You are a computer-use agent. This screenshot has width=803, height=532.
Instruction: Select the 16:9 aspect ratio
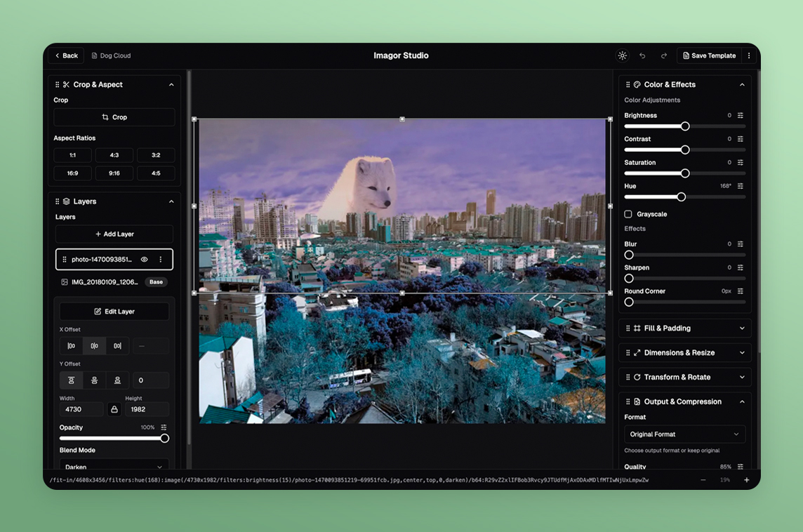(x=73, y=173)
